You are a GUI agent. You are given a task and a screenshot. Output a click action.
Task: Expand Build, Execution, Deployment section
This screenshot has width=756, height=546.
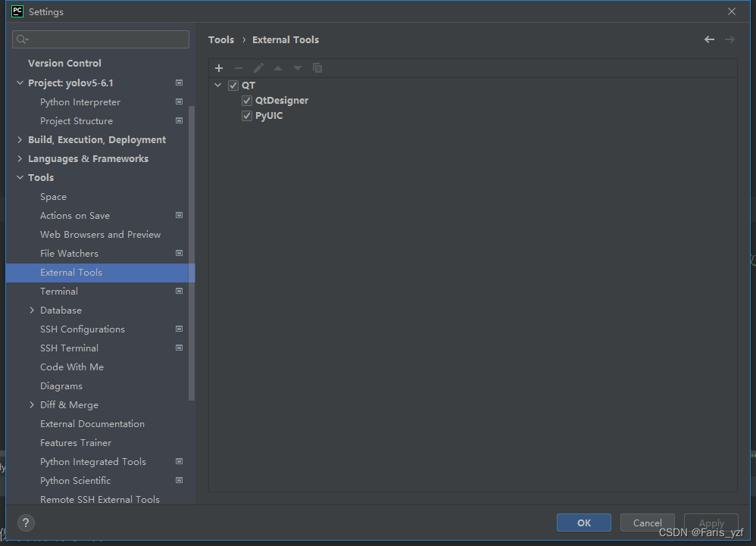20,140
